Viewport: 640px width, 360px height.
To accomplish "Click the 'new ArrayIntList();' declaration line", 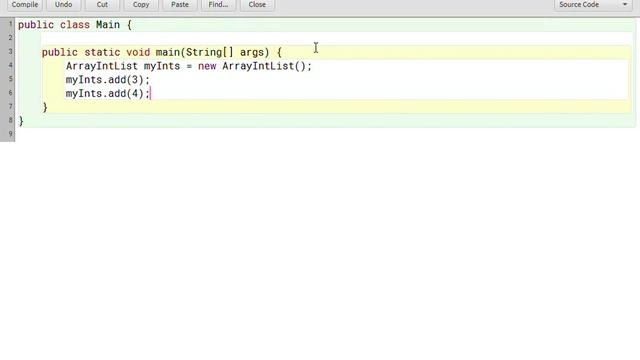I will 189,66.
